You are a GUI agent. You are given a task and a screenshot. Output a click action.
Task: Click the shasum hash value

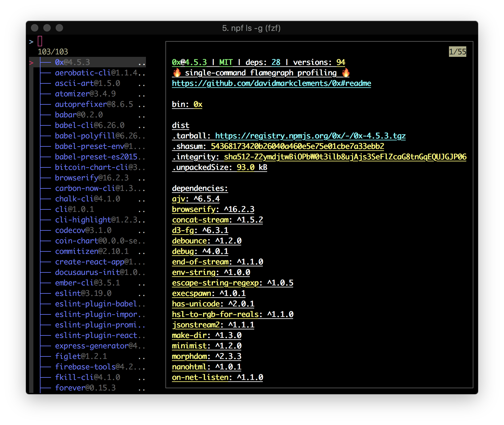coord(297,146)
